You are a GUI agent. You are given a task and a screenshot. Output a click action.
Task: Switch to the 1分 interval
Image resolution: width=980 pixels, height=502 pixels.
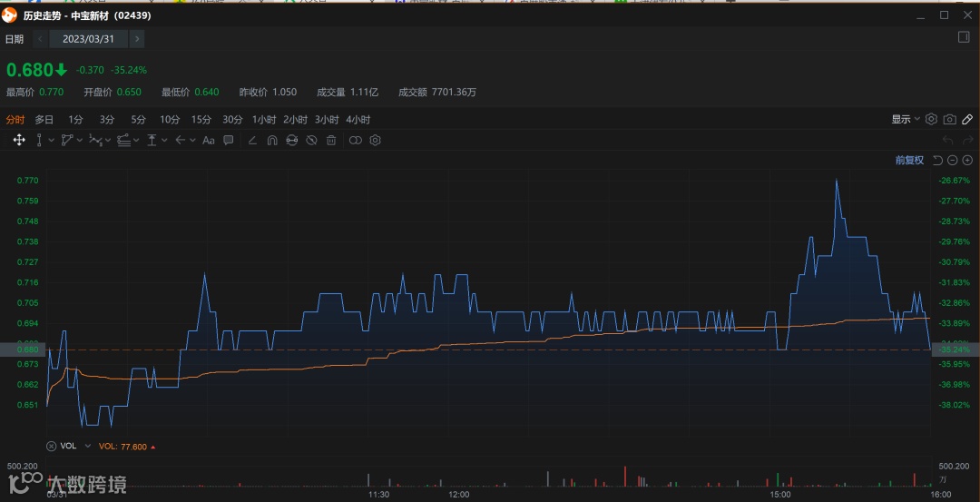click(x=75, y=120)
